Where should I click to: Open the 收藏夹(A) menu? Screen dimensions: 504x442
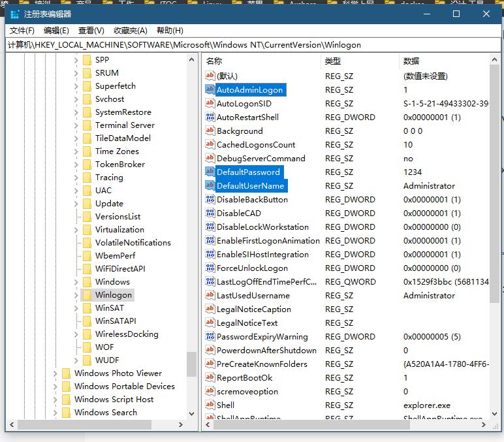point(131,31)
